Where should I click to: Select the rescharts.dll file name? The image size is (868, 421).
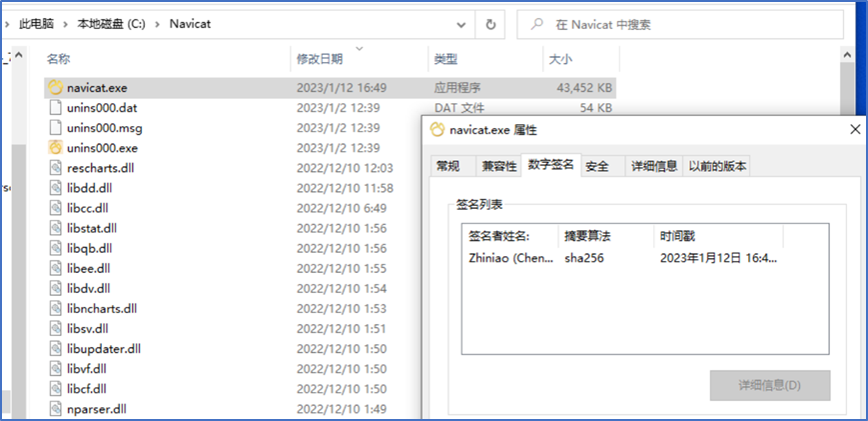click(100, 168)
